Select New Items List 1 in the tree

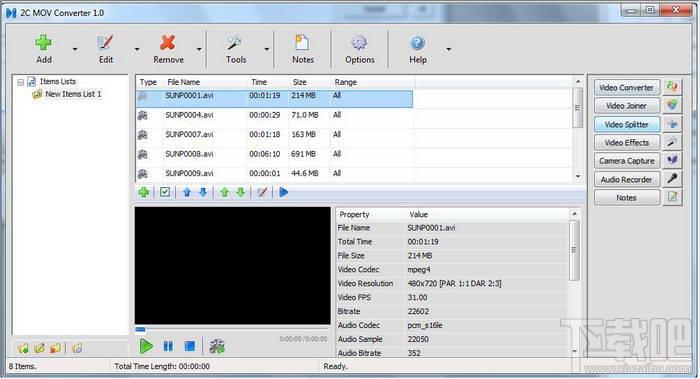point(73,94)
